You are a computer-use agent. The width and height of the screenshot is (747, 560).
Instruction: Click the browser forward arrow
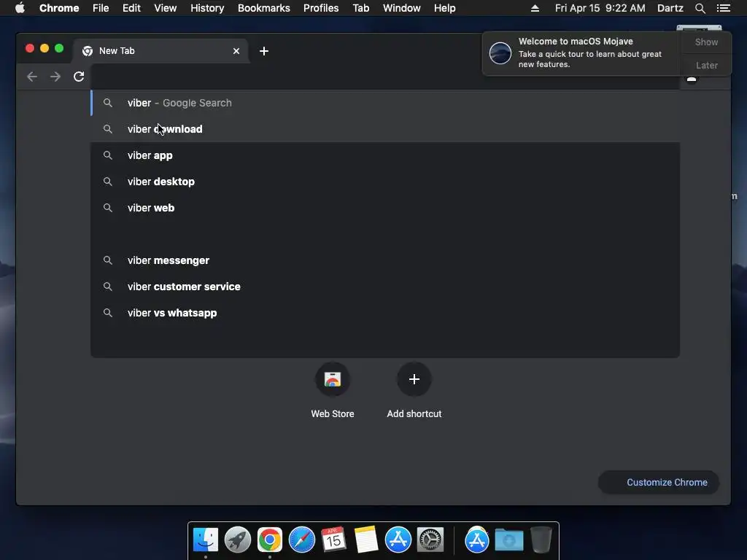55,77
